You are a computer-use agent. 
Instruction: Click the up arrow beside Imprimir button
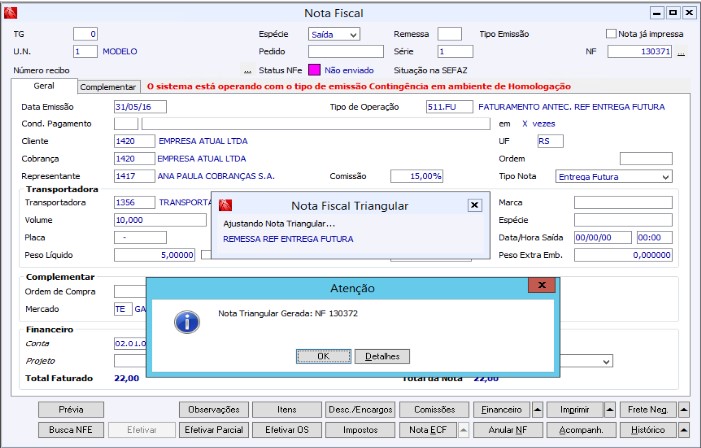pyautogui.click(x=610, y=410)
